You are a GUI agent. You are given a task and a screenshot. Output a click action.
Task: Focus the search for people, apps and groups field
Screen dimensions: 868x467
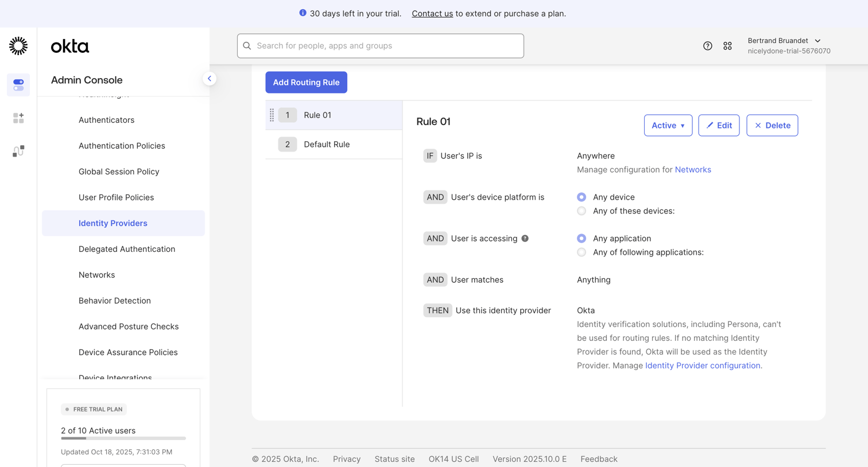[381, 46]
